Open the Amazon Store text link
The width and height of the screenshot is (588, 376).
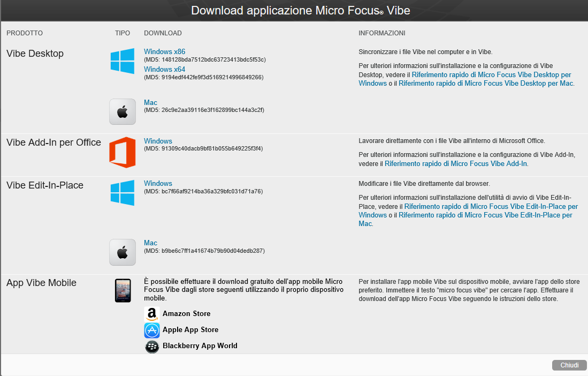(186, 314)
